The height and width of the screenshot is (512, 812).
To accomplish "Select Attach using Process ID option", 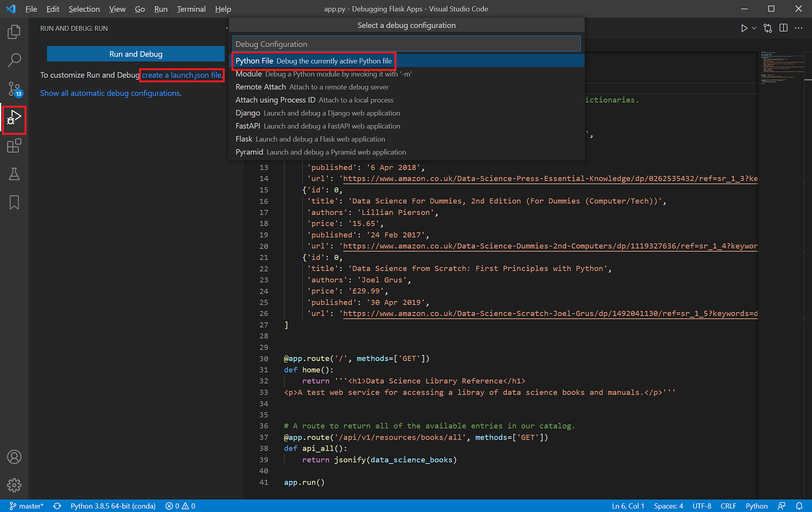I will pyautogui.click(x=406, y=100).
